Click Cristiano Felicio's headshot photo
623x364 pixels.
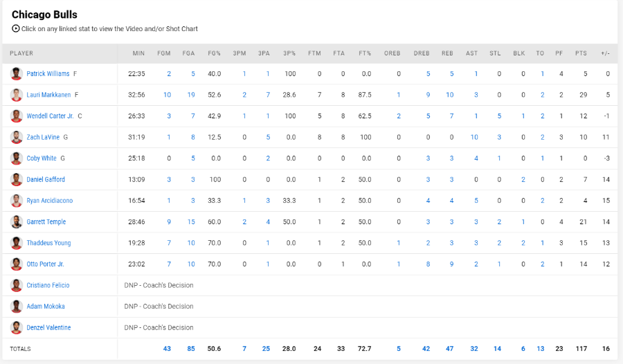point(17,285)
